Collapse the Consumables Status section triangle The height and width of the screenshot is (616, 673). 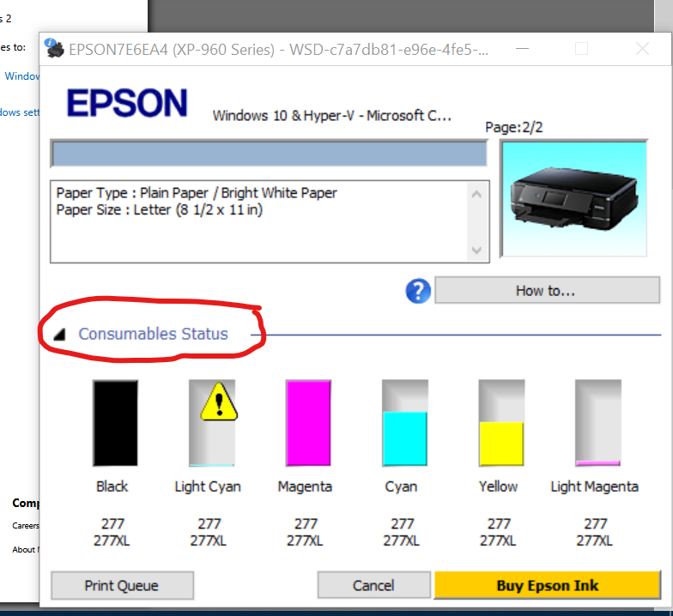tap(59, 335)
